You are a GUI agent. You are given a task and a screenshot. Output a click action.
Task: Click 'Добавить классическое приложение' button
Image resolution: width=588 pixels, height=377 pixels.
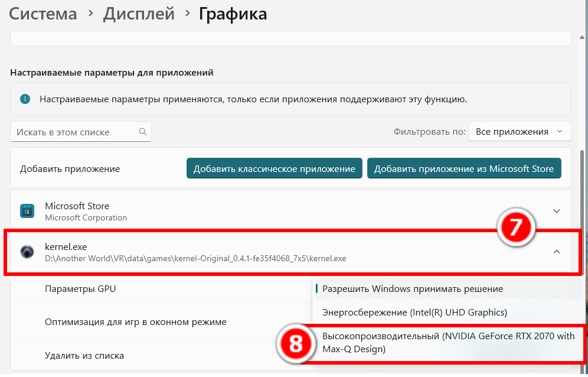274,168
